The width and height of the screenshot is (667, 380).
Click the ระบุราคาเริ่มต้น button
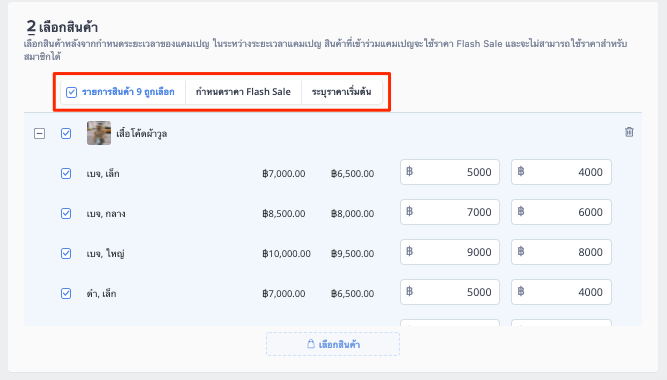pyautogui.click(x=342, y=92)
